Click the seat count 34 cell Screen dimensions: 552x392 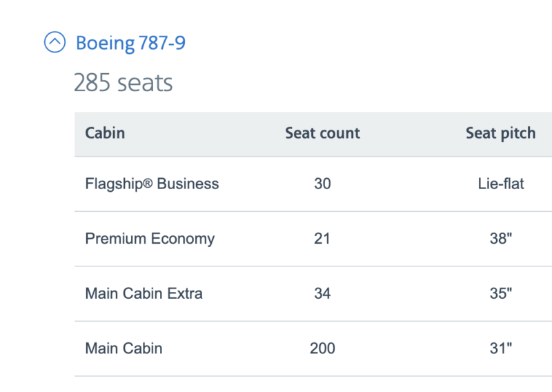322,293
